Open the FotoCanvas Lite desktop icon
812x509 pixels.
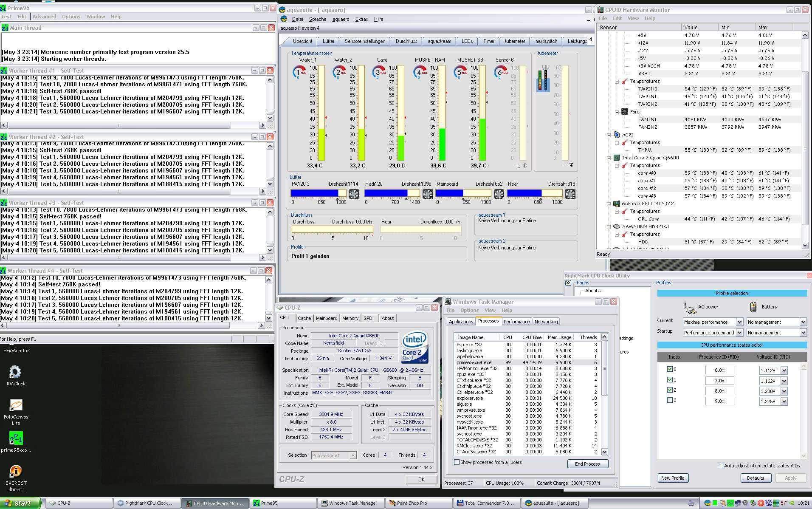pos(16,405)
